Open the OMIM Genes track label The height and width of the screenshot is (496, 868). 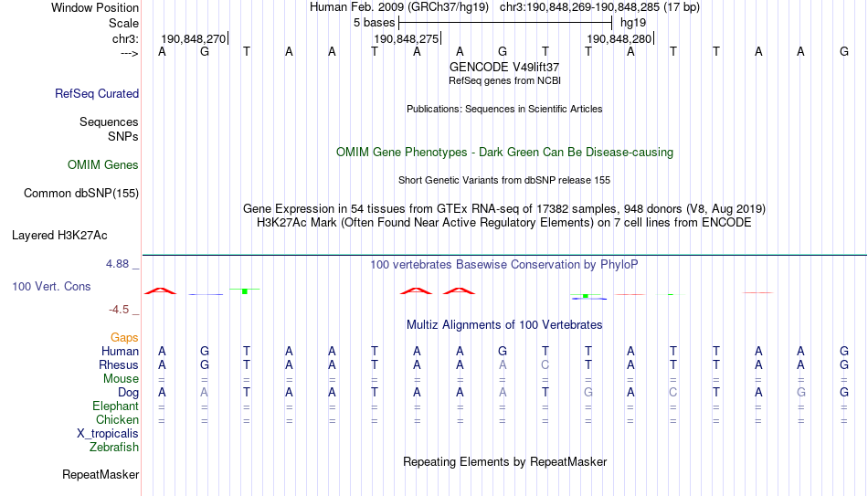(102, 165)
